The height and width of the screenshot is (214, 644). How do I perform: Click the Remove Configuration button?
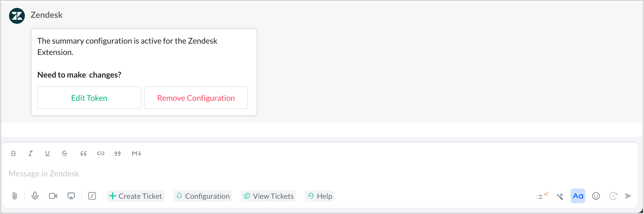(196, 98)
